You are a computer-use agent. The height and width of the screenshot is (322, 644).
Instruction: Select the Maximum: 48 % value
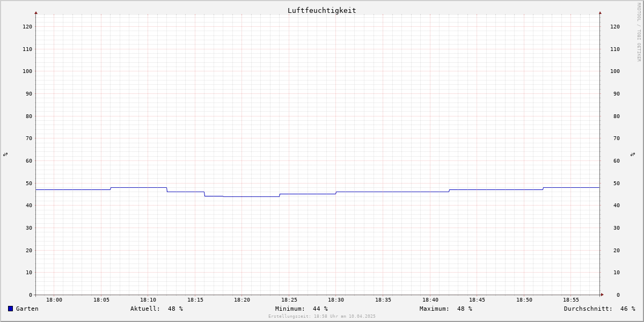[x=446, y=309]
